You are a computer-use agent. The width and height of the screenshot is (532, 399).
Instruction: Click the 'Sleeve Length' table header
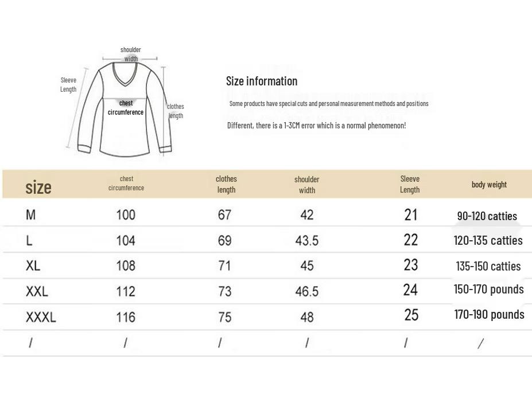tap(410, 184)
